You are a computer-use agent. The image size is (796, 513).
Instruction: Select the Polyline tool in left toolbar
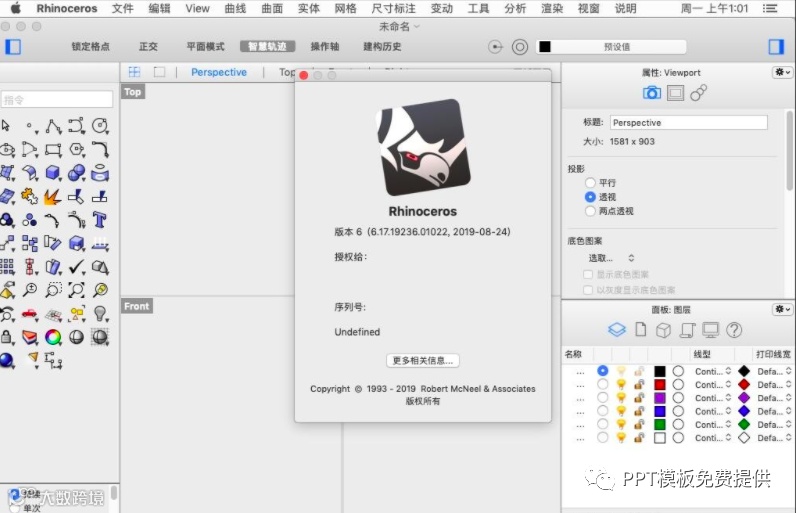point(53,126)
